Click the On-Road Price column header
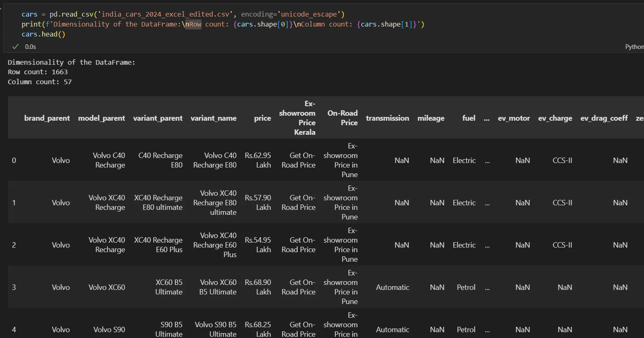The image size is (644, 338). click(343, 118)
